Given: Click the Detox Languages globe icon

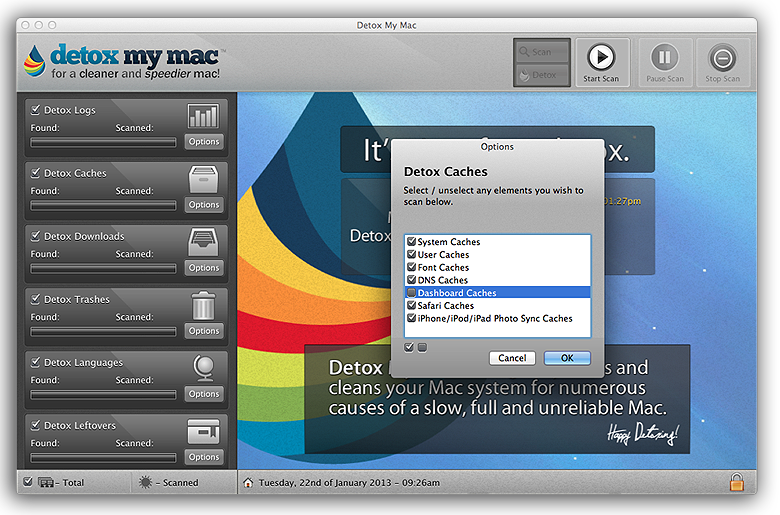Looking at the screenshot, I should click(203, 368).
